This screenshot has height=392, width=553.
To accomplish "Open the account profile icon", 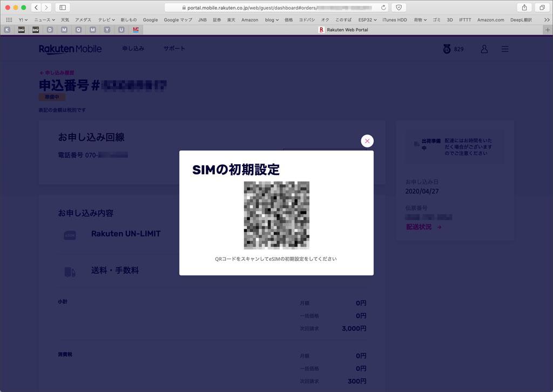I will (x=484, y=49).
